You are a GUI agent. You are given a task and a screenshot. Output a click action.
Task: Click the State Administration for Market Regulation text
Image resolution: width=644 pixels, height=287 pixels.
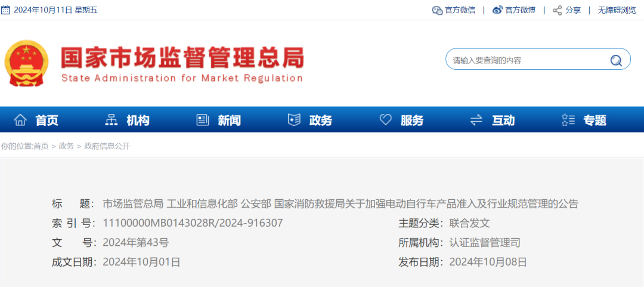coord(182,78)
